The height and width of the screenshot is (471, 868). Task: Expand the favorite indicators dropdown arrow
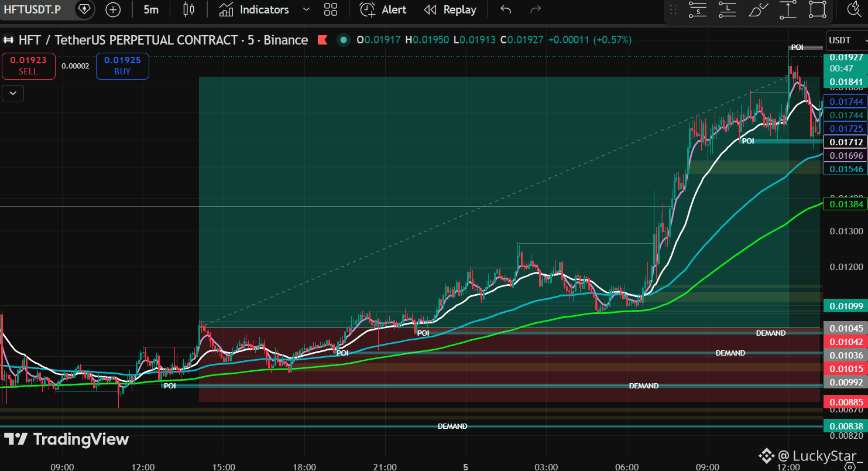pos(306,10)
